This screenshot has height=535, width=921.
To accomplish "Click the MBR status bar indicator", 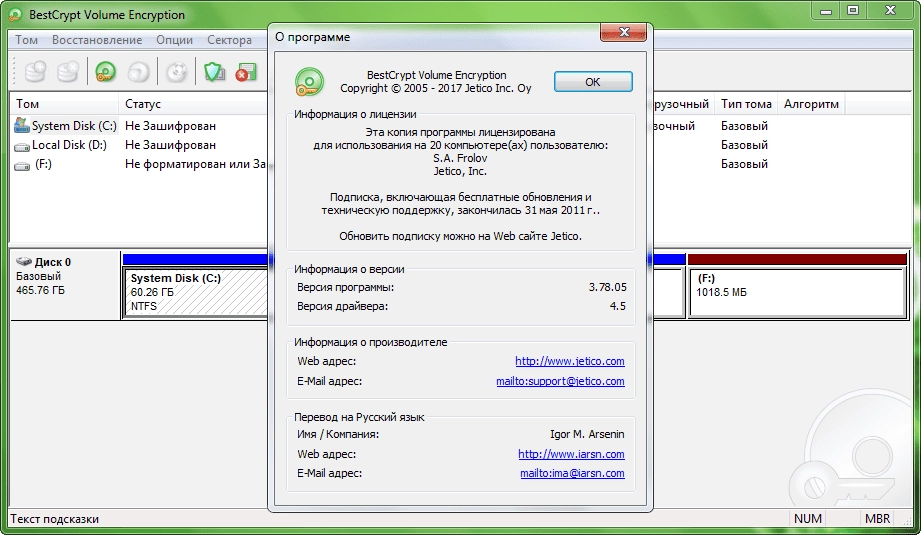I will (878, 519).
